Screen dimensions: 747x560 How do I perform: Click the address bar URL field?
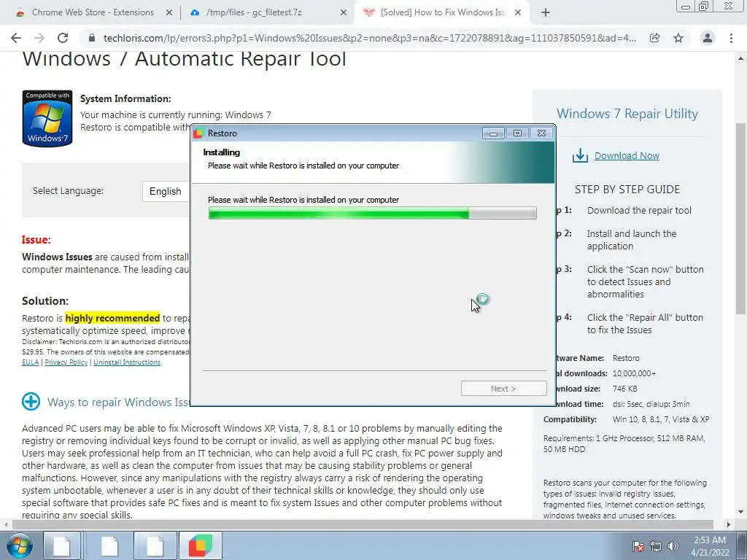369,38
